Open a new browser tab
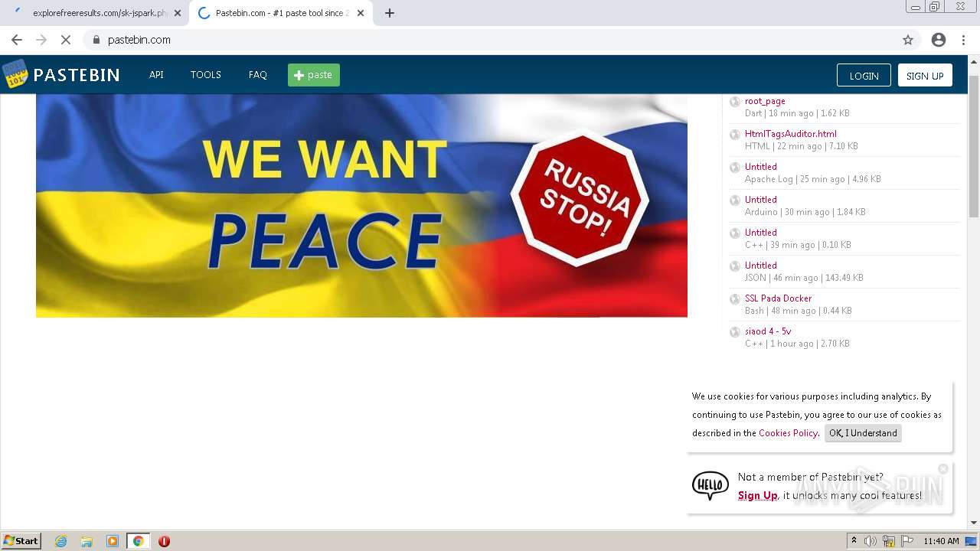980x551 pixels. (390, 13)
